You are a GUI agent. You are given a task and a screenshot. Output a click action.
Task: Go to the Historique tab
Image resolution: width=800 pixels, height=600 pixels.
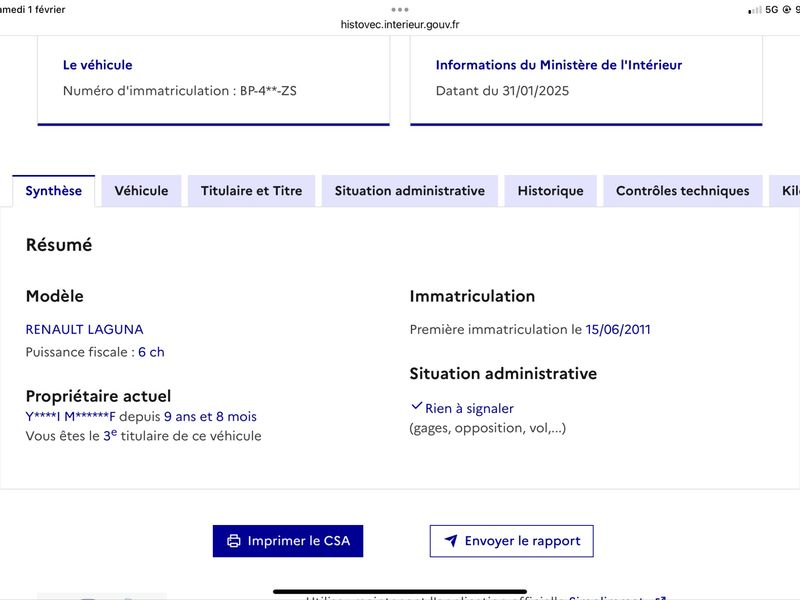tap(551, 191)
